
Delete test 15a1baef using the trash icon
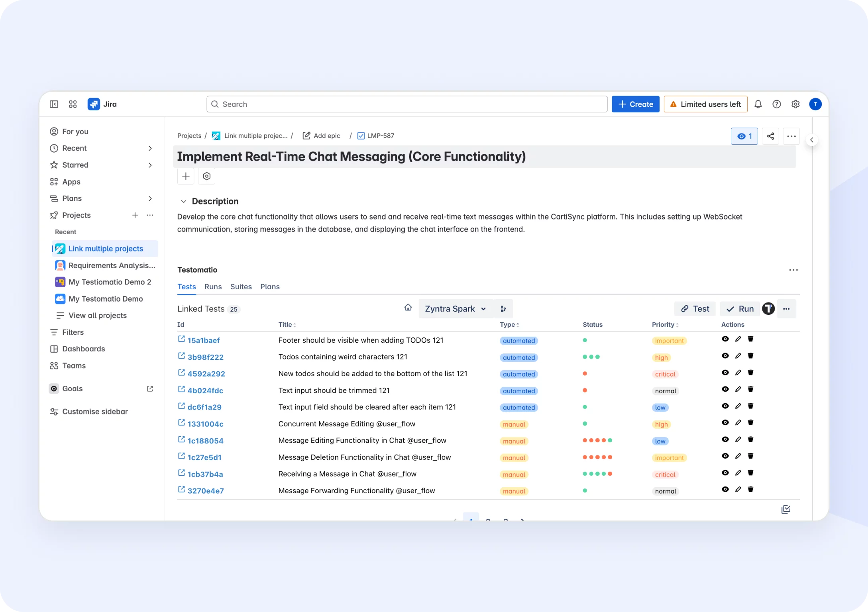pos(750,339)
